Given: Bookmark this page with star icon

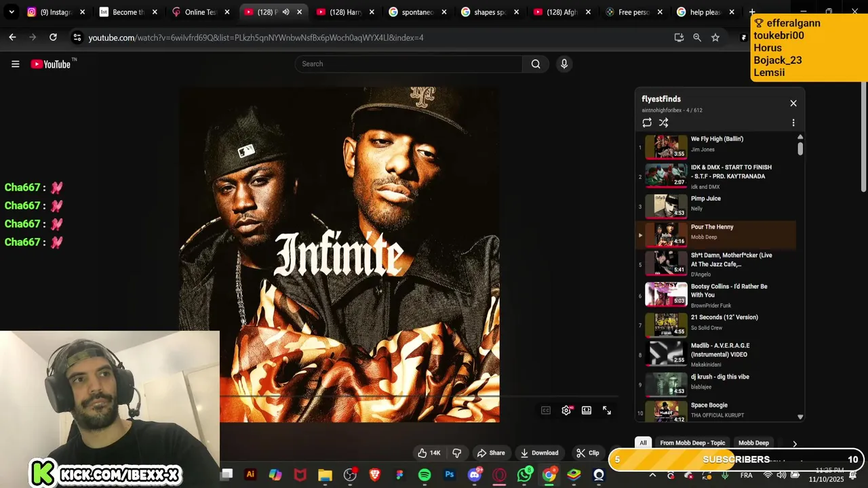Looking at the screenshot, I should 715,38.
